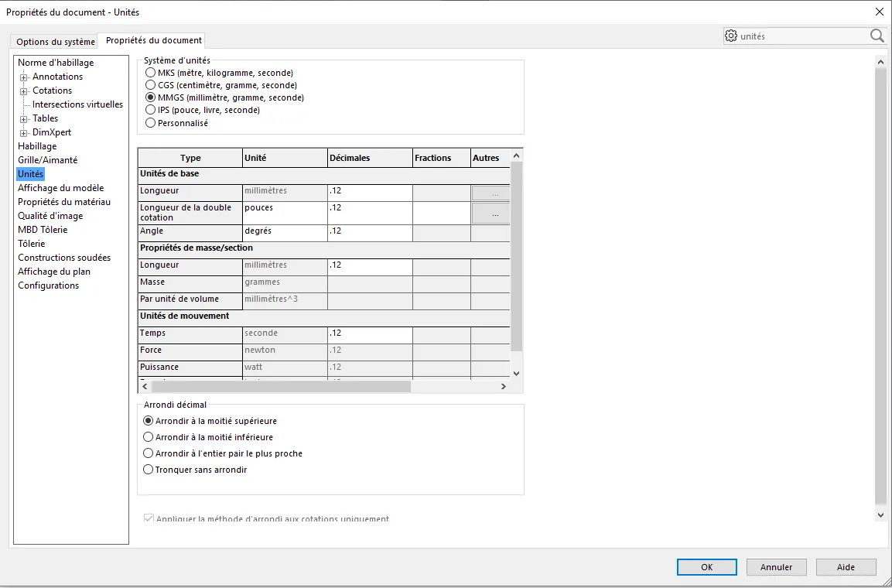Select Habillage in the tree

pos(37,146)
